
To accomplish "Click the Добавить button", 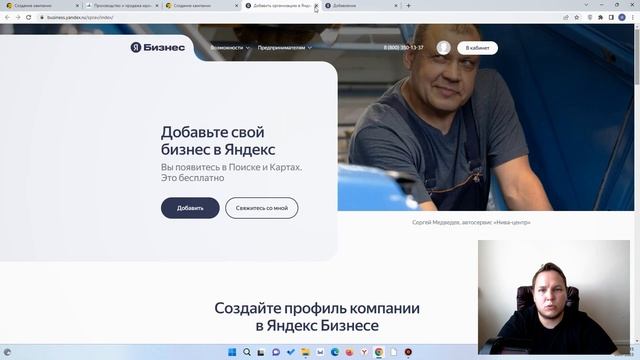I will point(190,208).
